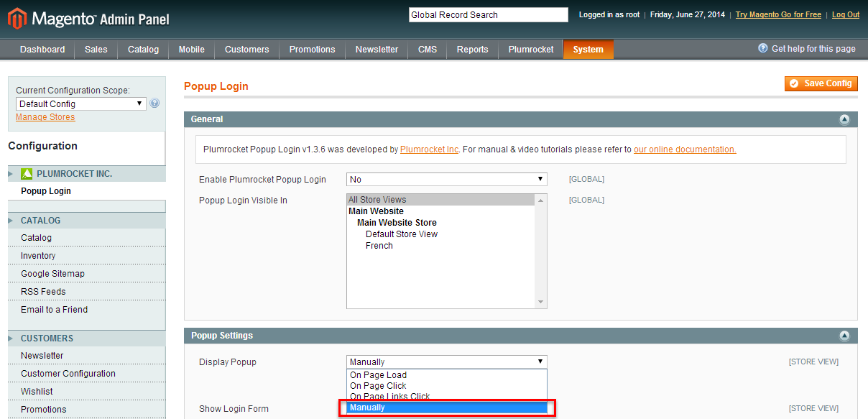Switch to the CMS menu tab

[x=427, y=50]
